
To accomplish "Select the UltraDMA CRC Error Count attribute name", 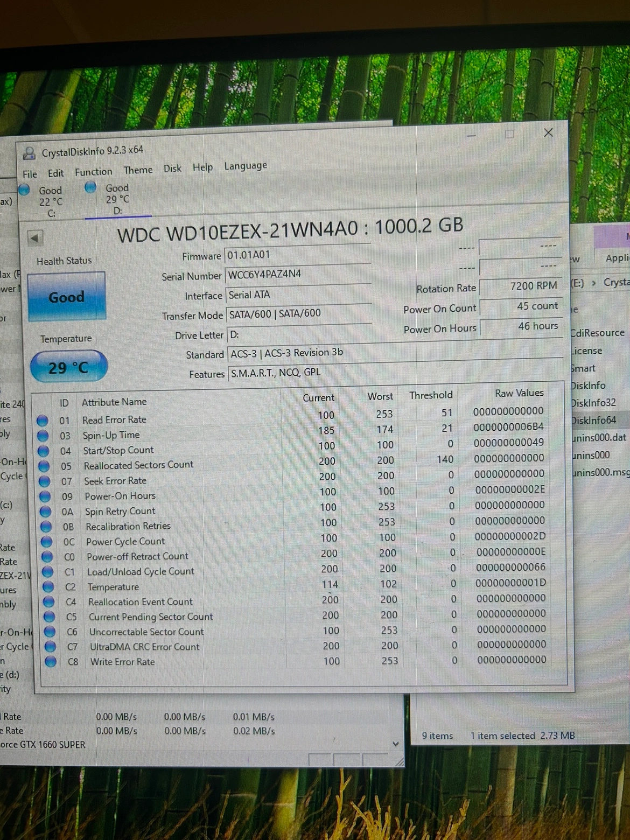I will tap(144, 647).
